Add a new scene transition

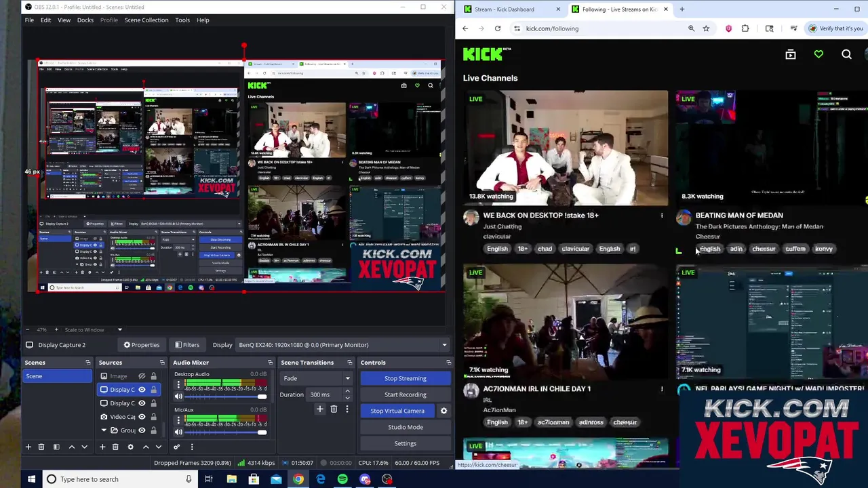point(320,409)
